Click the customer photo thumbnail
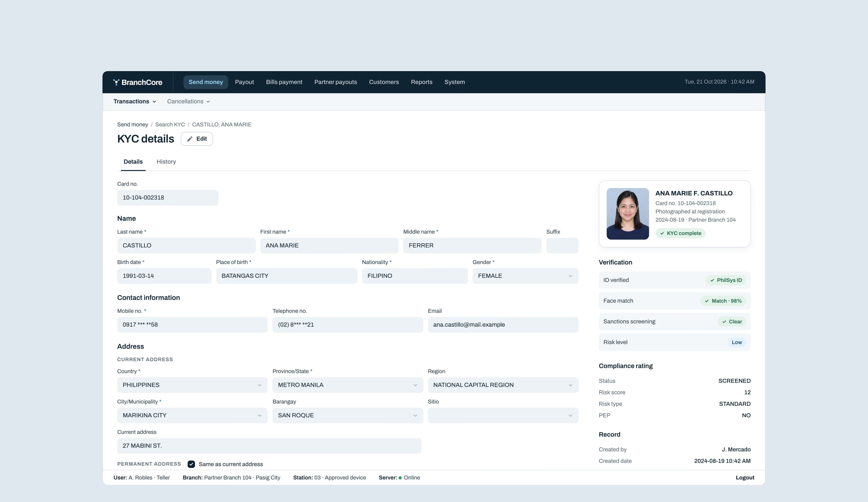This screenshot has height=502, width=868. [627, 214]
